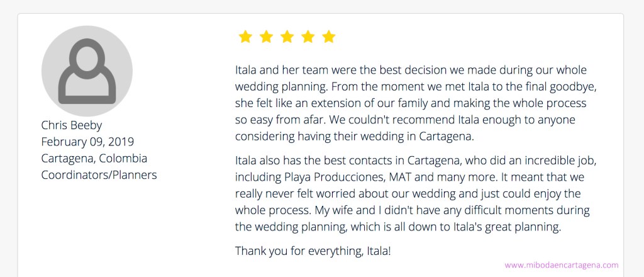This screenshot has width=644, height=277.
Task: Select the Cartagena, Colombia location text
Action: 94,158
